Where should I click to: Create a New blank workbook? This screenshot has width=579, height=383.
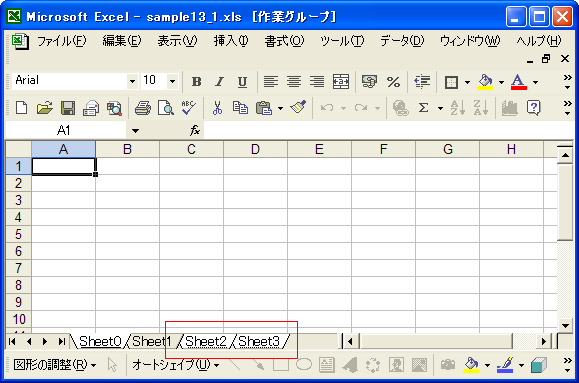click(21, 108)
